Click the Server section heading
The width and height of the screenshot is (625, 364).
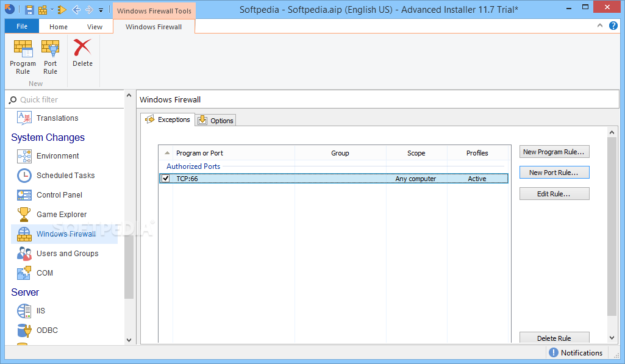pyautogui.click(x=25, y=292)
